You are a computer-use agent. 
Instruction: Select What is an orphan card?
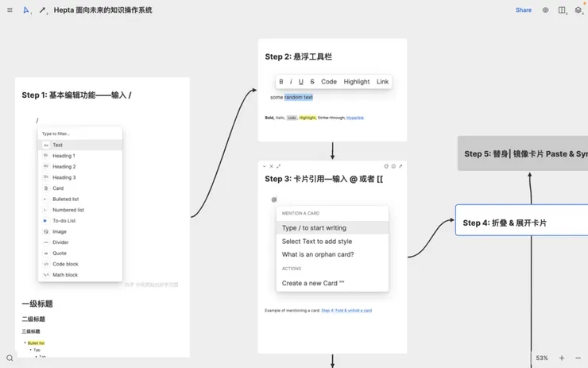332,254
